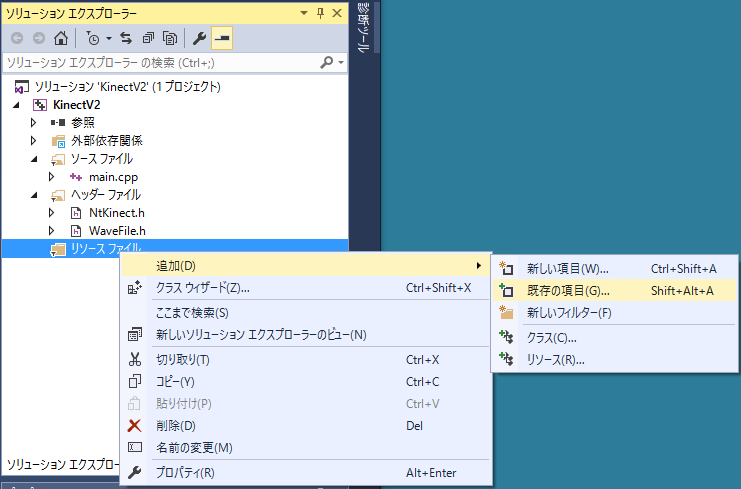This screenshot has height=489, width=741.
Task: Open Properties via the wrench toolbar icon
Action: (x=199, y=39)
